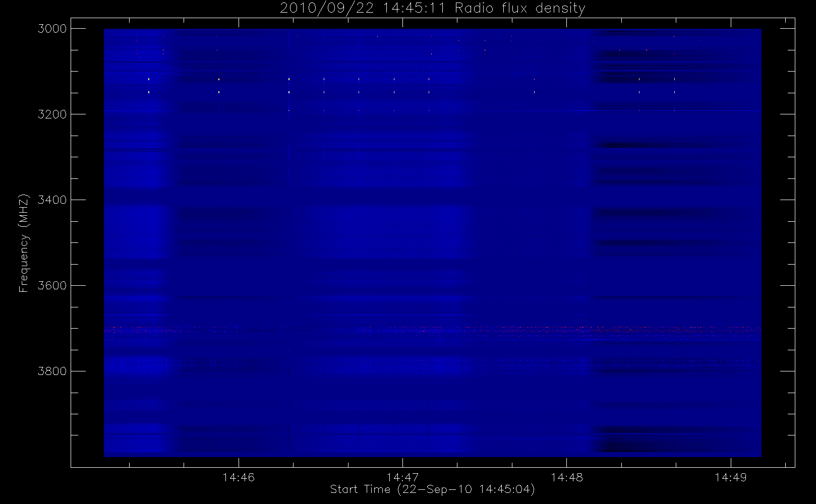Click the 14:48 time tick label
The width and height of the screenshot is (816, 504).
point(567,477)
